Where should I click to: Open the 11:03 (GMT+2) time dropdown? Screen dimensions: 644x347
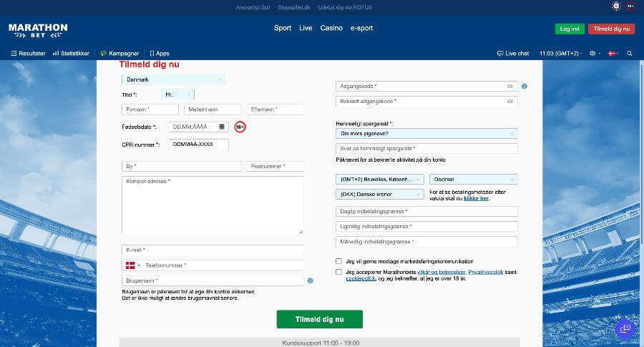point(560,54)
